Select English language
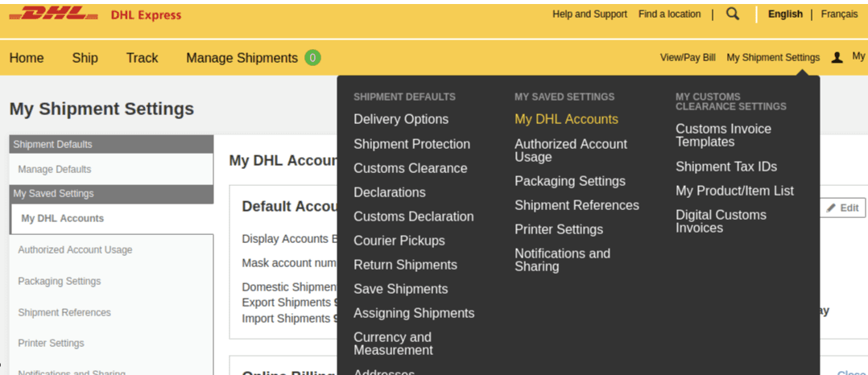 (x=785, y=14)
